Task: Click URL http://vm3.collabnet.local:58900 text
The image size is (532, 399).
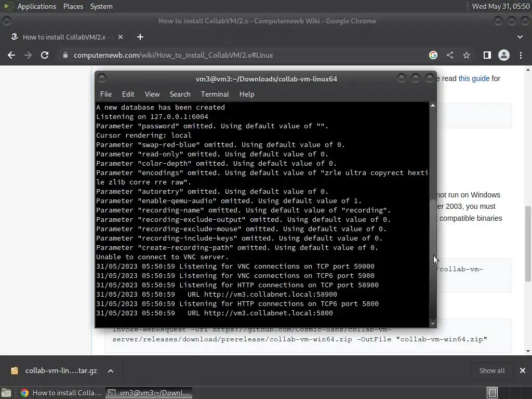Action: pyautogui.click(x=262, y=295)
